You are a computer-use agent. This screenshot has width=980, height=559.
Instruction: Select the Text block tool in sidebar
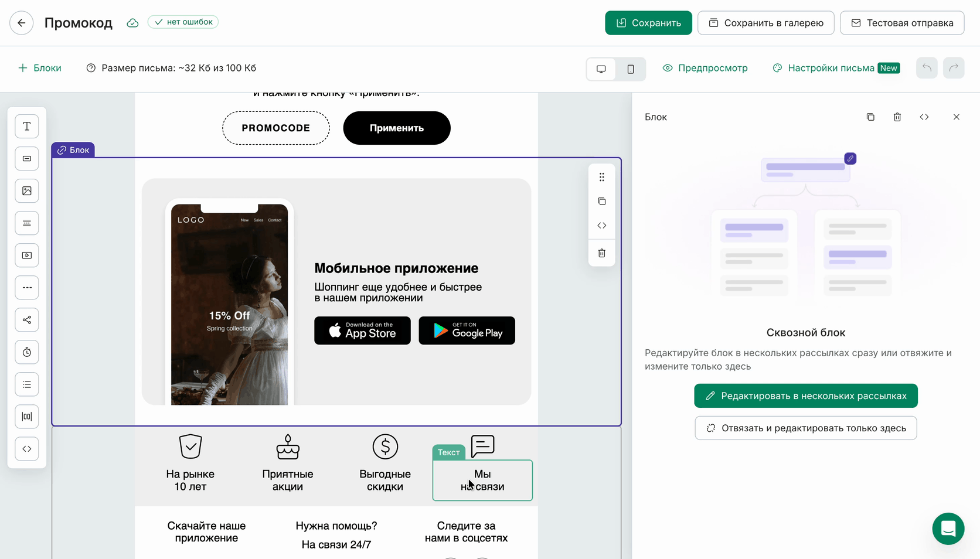(27, 127)
